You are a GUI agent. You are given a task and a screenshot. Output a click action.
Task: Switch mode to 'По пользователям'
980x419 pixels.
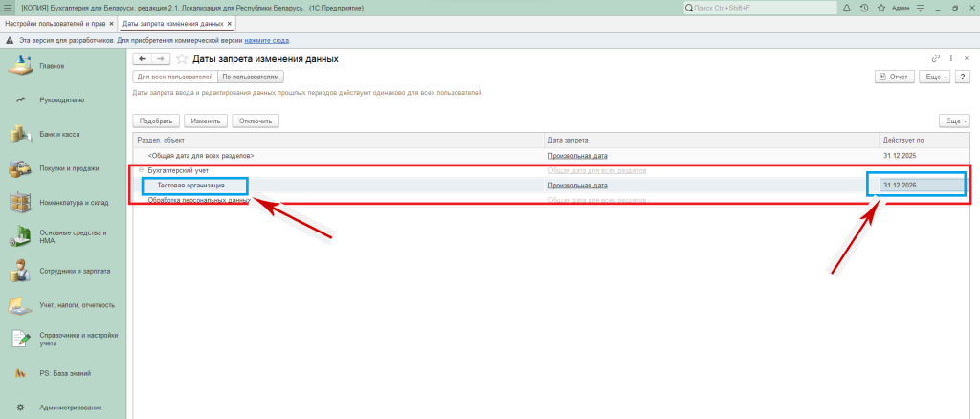[x=251, y=77]
